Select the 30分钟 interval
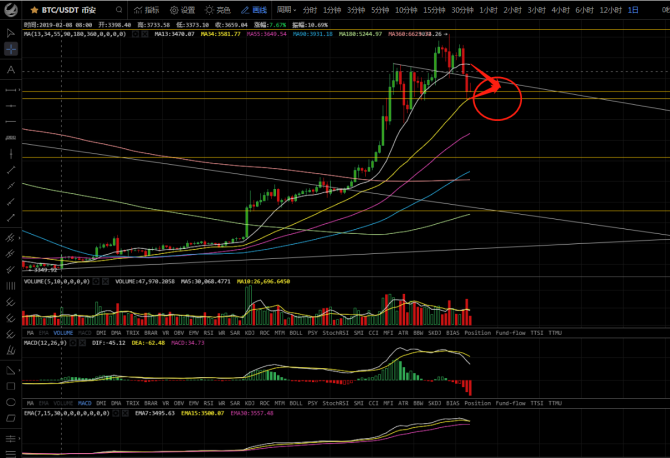This screenshot has width=670, height=458. [462, 10]
